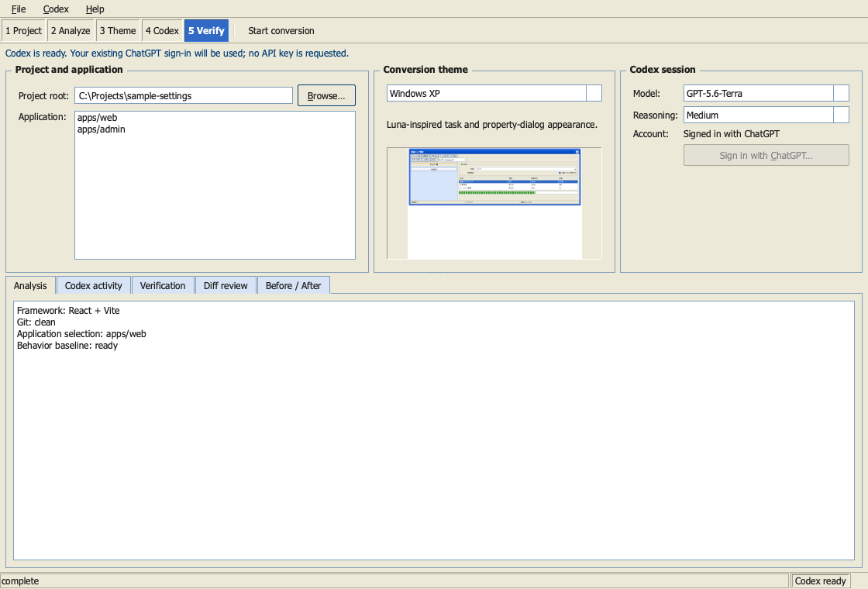868x589 pixels.
Task: Open the Help menu
Action: point(95,9)
